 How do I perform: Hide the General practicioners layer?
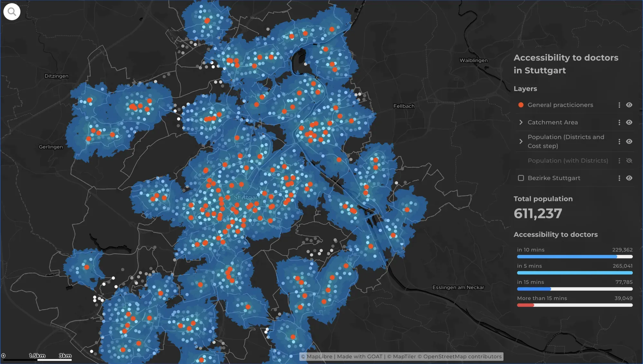(x=629, y=105)
